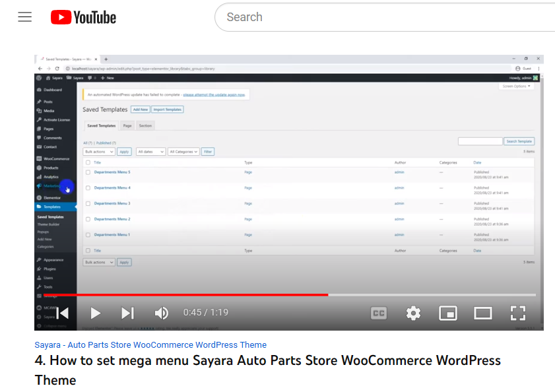Screen dimensions: 555x392
Task: Open the player settings gear
Action: [x=413, y=313]
